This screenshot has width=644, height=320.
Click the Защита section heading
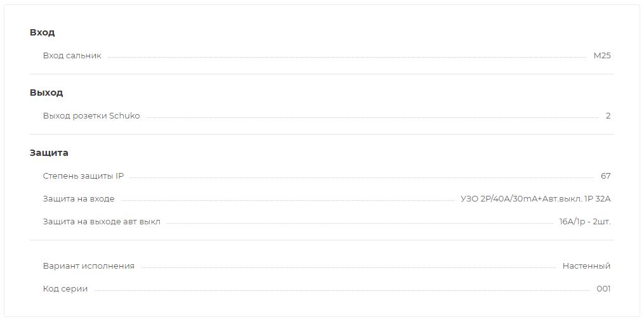[x=49, y=153]
